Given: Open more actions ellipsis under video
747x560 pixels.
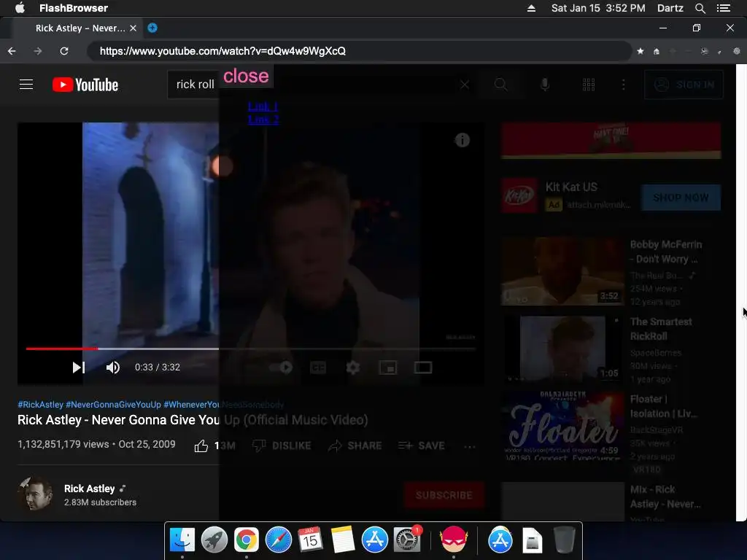Looking at the screenshot, I should (x=470, y=447).
